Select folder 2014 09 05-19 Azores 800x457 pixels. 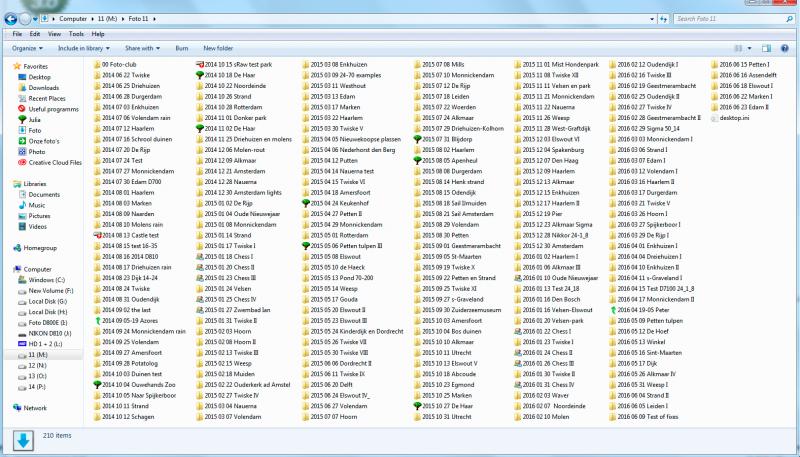coord(126,321)
